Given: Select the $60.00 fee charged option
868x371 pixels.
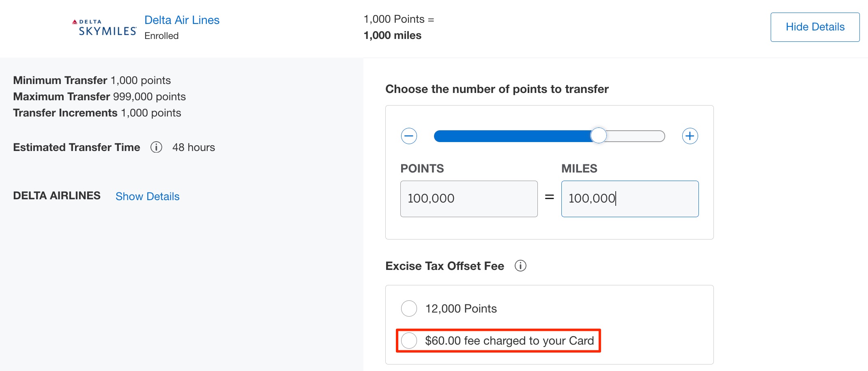Looking at the screenshot, I should tap(409, 341).
